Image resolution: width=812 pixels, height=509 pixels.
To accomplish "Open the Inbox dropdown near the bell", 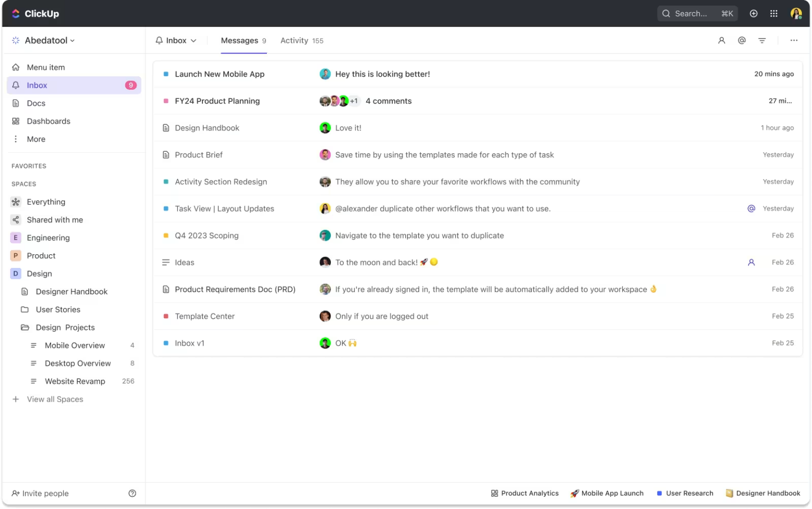I will pyautogui.click(x=177, y=40).
